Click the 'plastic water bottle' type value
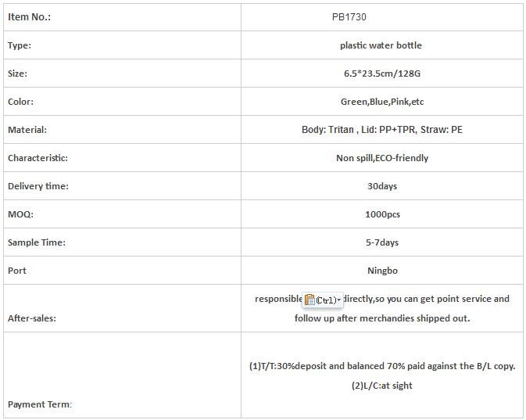526x420 pixels. [x=381, y=45]
